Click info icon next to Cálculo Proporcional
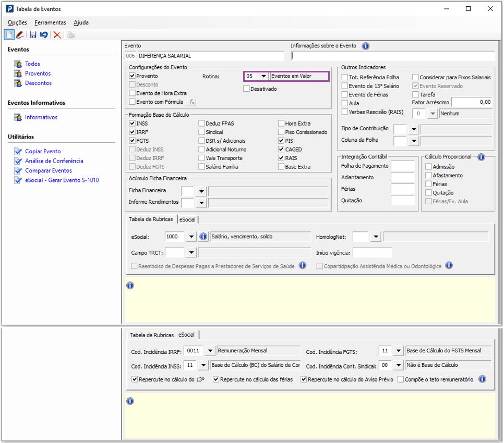Screen dimensions: 504x443 [481, 157]
